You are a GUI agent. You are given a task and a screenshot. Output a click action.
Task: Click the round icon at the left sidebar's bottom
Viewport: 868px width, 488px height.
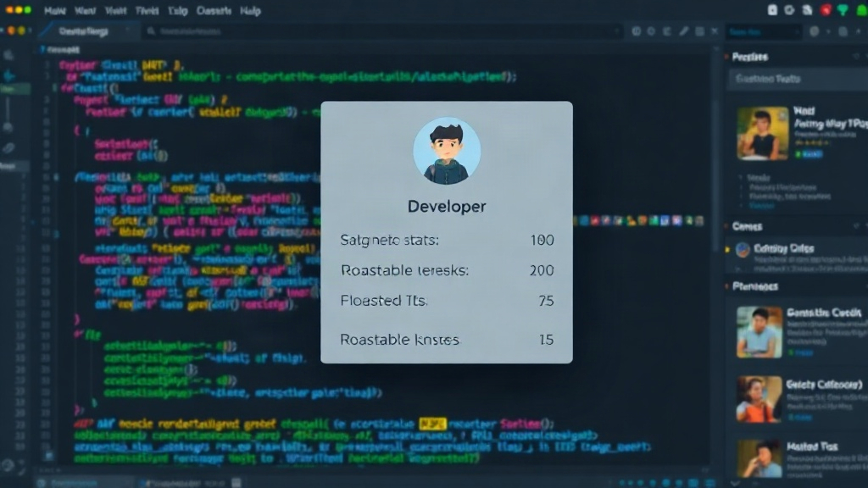pos(8,465)
